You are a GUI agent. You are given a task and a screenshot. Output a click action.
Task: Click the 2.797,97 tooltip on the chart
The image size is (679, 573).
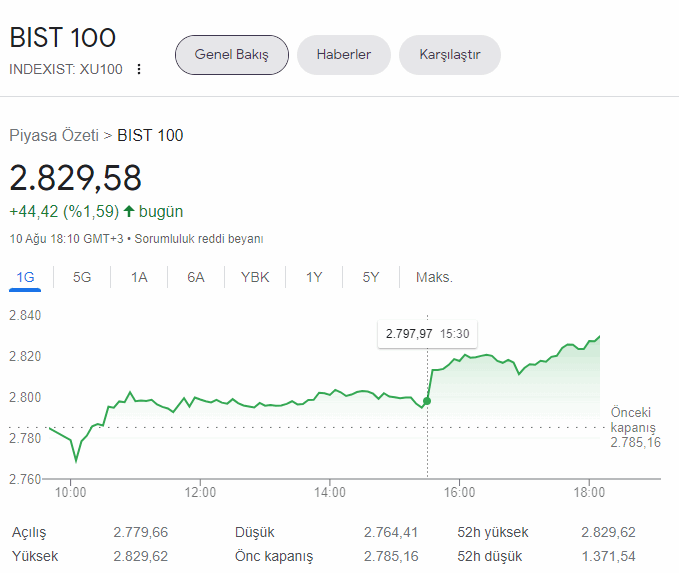pyautogui.click(x=428, y=334)
